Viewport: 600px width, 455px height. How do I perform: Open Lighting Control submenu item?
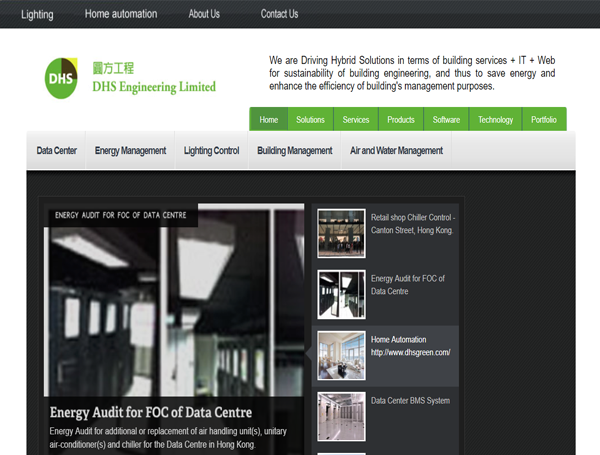(x=212, y=150)
